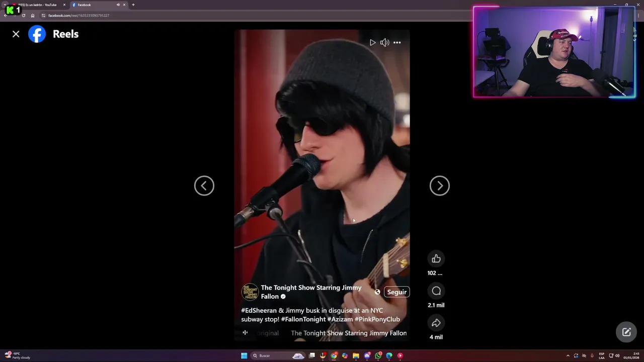Mute the reel audio via speaker icon

coord(384,43)
